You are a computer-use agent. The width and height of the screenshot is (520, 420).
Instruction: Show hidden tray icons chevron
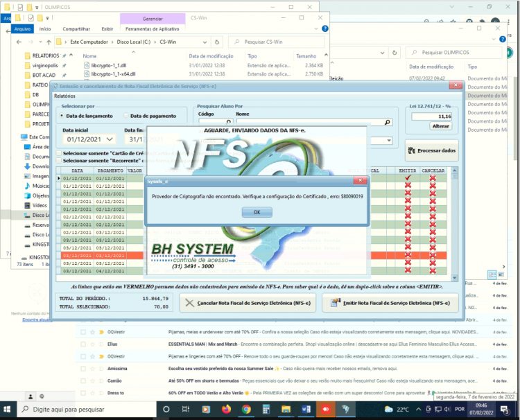pos(419,410)
